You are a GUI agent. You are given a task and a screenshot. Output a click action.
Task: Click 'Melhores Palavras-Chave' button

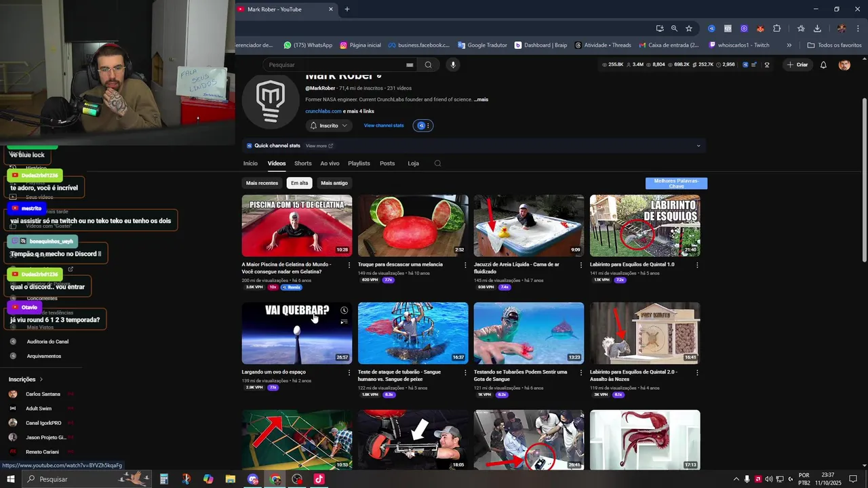point(676,184)
